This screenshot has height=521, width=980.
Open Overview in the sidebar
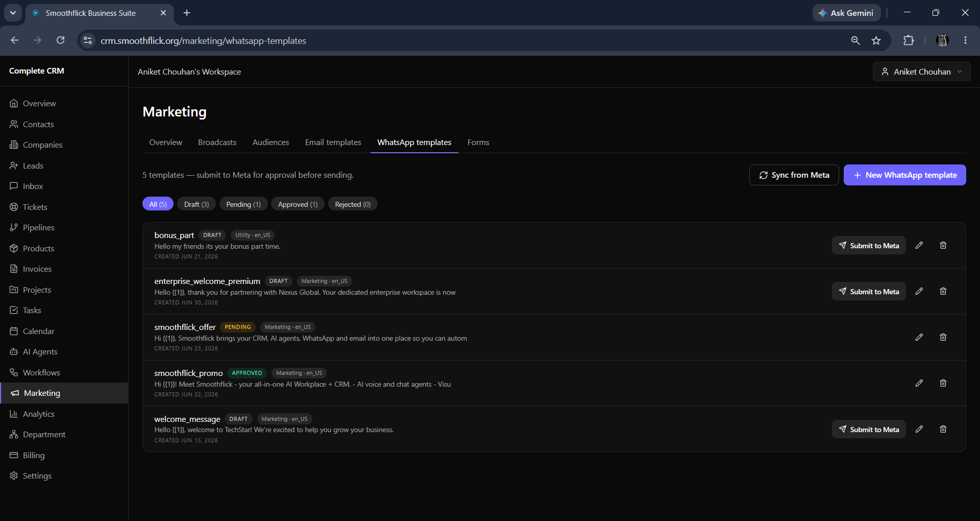64,103
